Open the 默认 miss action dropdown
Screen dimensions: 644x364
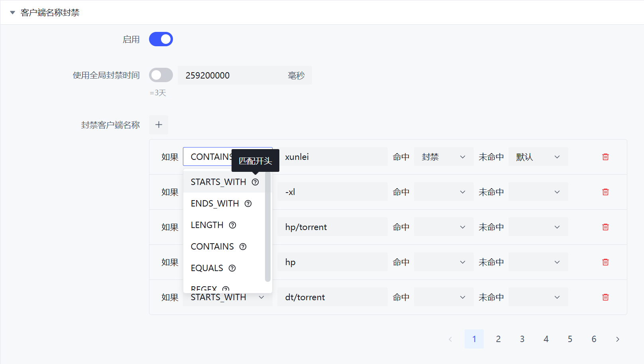coord(538,157)
